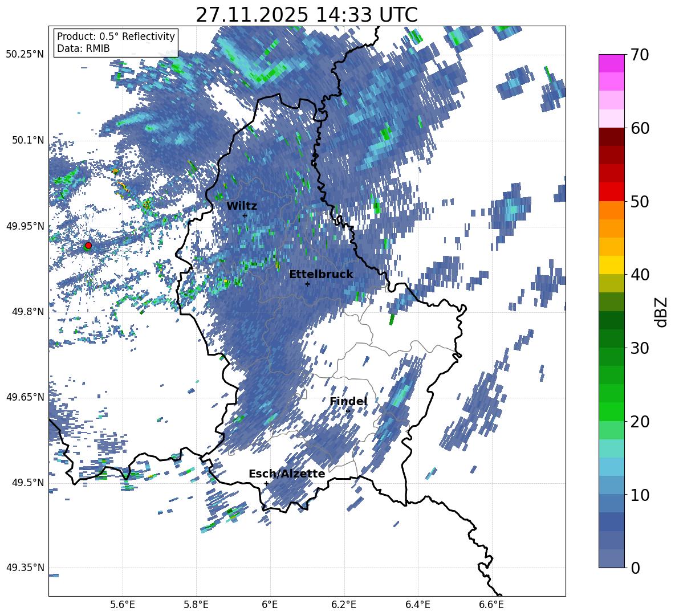675x616 pixels.
Task: Click the timestamp title 27.11.2025 14:33 UTC
Action: (x=307, y=15)
